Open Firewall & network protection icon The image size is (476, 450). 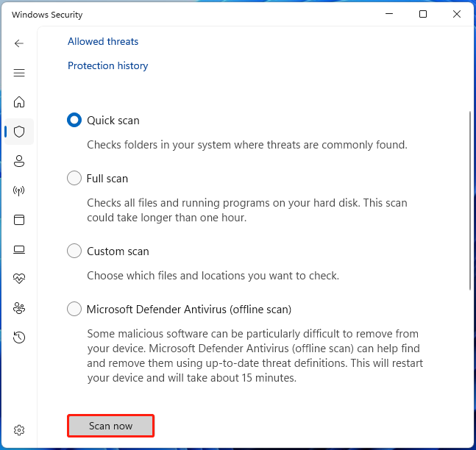[x=19, y=190]
